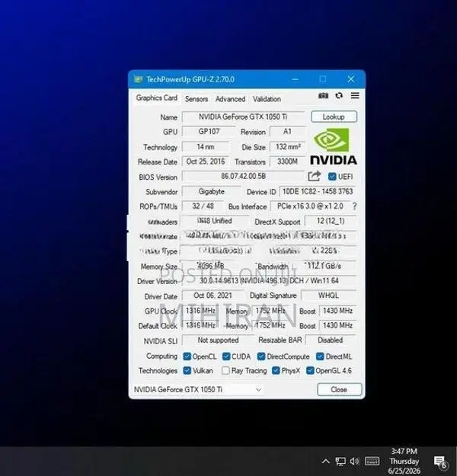The height and width of the screenshot is (476, 457).
Task: Click the Technology field 14 nm
Action: (x=206, y=147)
